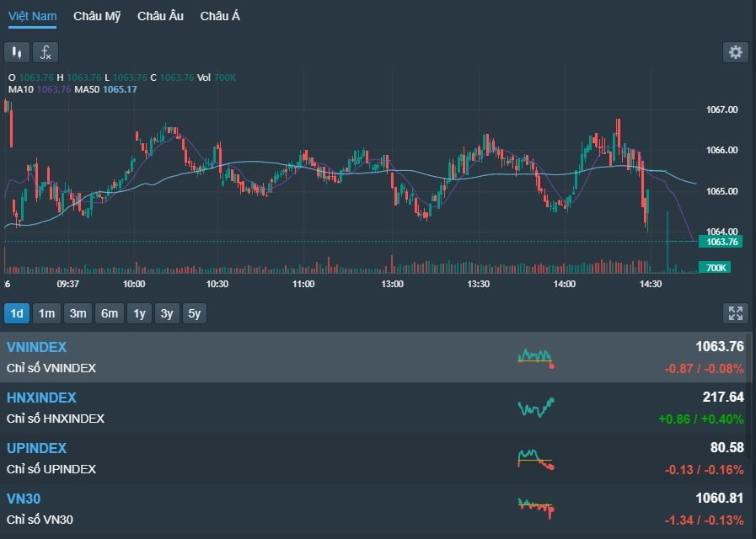Click the current price tag 1063.76 on axis
The image size is (756, 539).
(721, 242)
